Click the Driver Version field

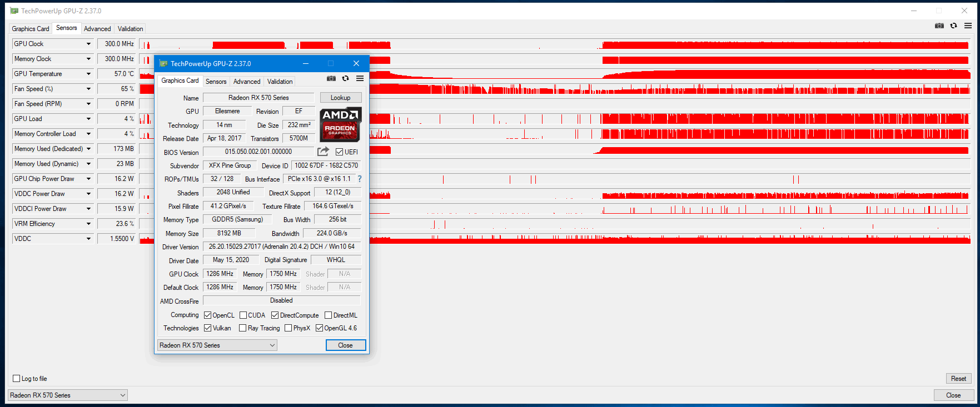282,247
